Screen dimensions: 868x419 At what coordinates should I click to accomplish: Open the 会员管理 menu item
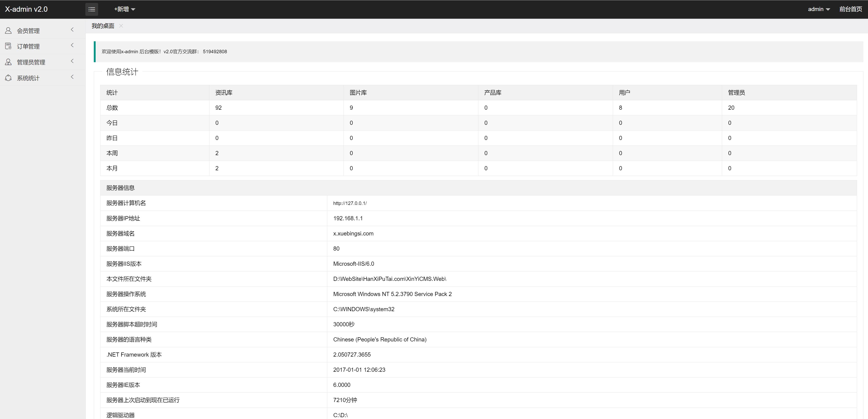pyautogui.click(x=28, y=31)
